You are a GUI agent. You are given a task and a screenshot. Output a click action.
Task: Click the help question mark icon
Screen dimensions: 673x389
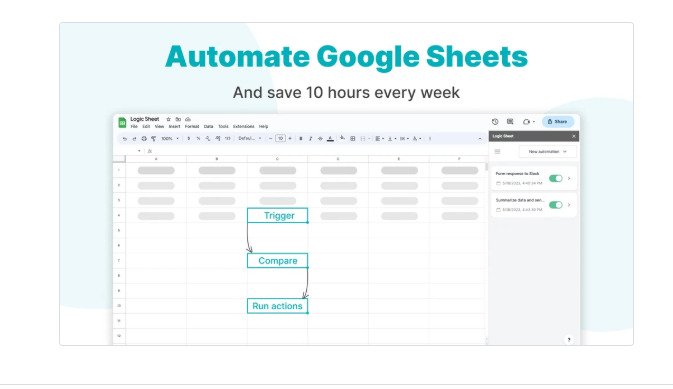click(x=569, y=340)
